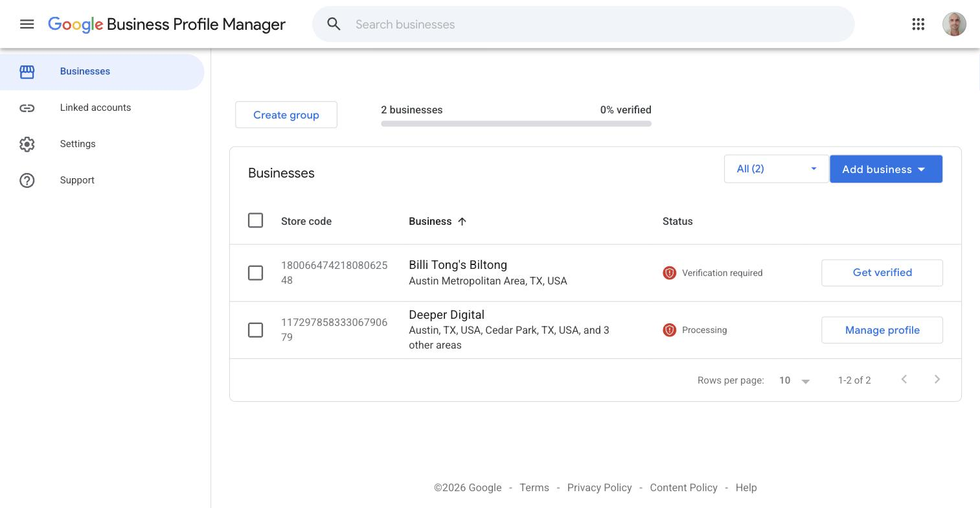Open the Google apps grid
The image size is (980, 508).
pos(918,24)
